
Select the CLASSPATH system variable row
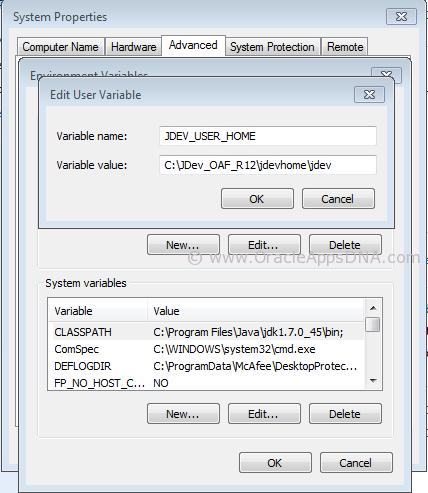pos(207,332)
